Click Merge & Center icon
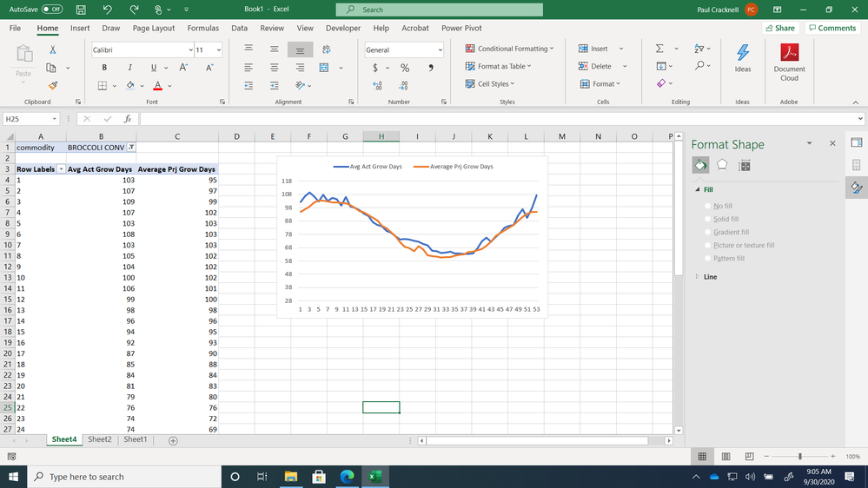Image resolution: width=868 pixels, height=488 pixels. [x=324, y=68]
